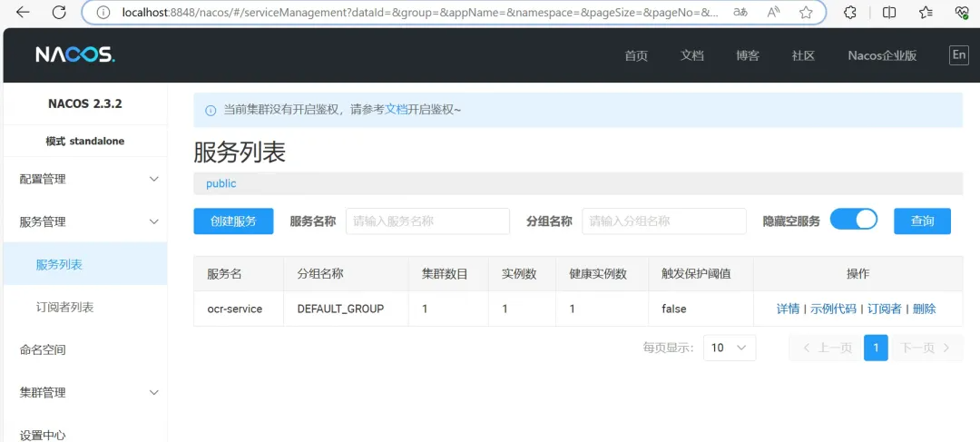Switch language with the En button
The height and width of the screenshot is (442, 980).
pyautogui.click(x=959, y=55)
